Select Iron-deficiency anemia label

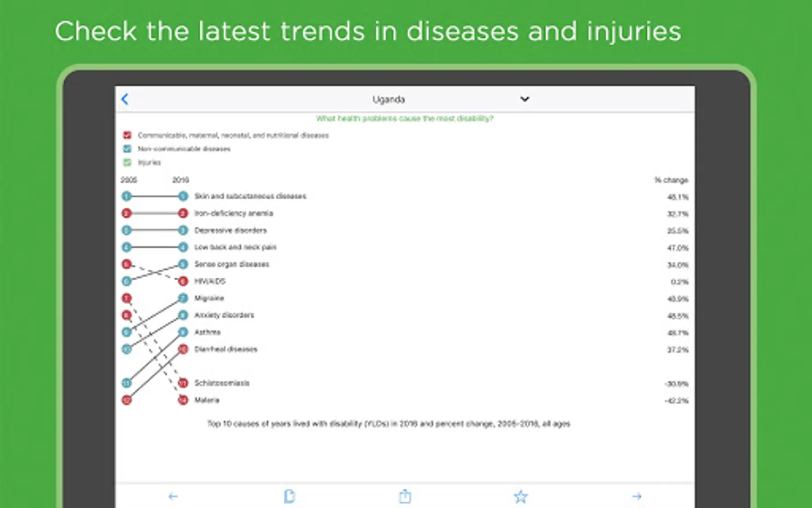click(233, 213)
